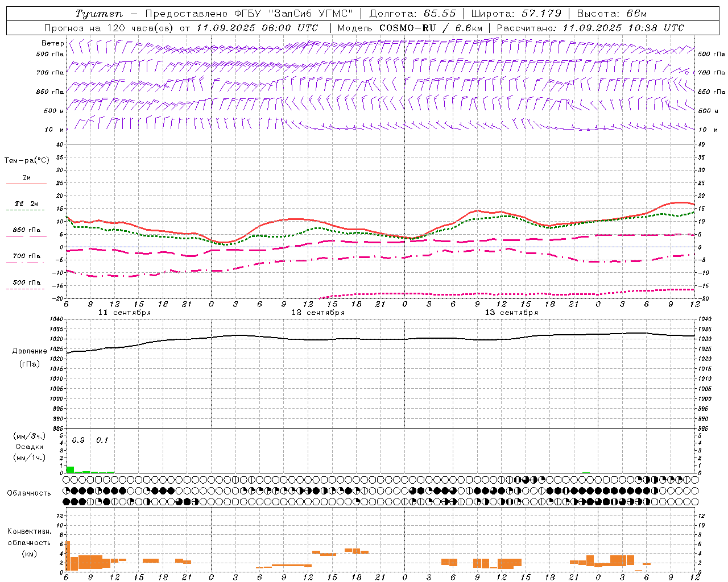Click the left pressure axis value "1000"
This screenshot has height=582, width=728.
coord(55,399)
